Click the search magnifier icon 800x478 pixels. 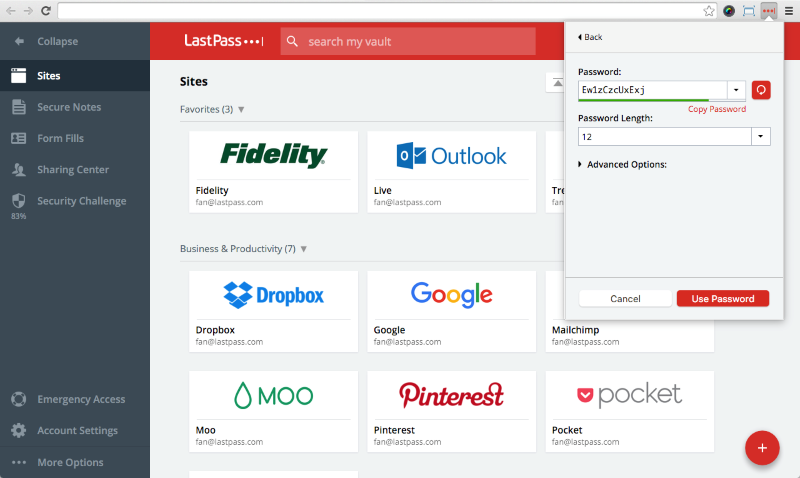292,41
